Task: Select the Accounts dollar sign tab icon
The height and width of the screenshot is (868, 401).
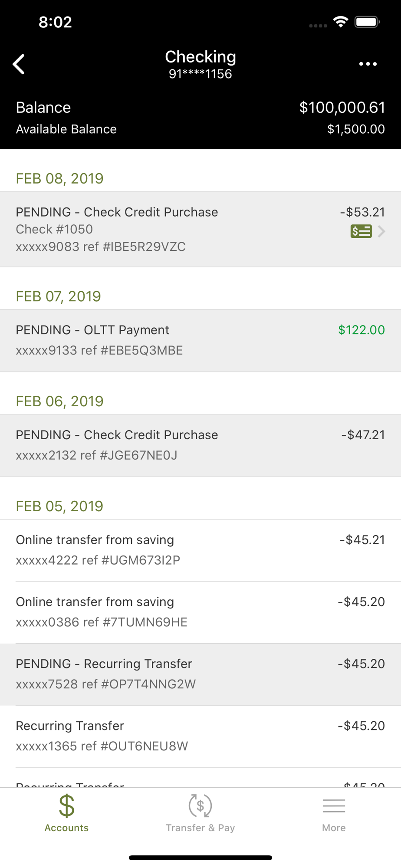Action: pyautogui.click(x=66, y=806)
